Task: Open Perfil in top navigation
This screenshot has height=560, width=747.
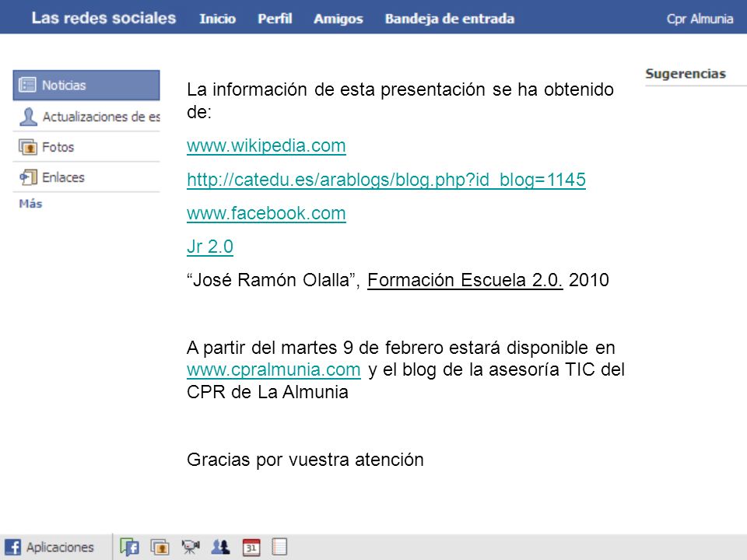Action: coord(275,19)
